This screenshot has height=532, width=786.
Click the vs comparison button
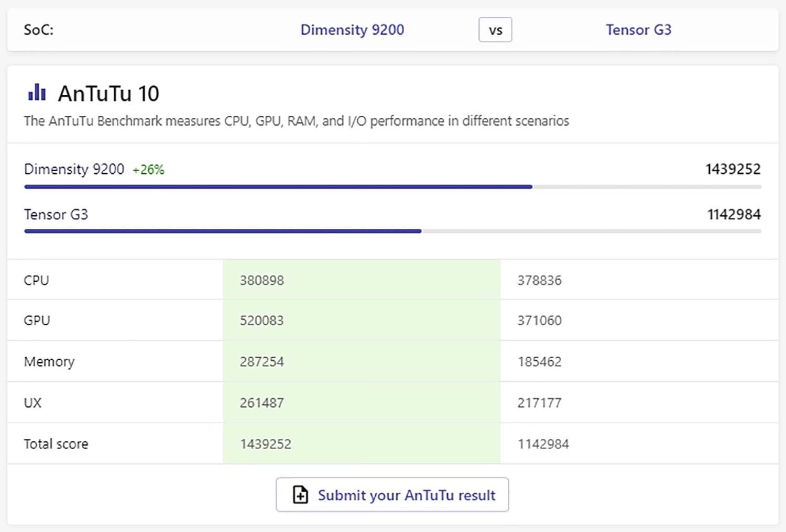(495, 30)
